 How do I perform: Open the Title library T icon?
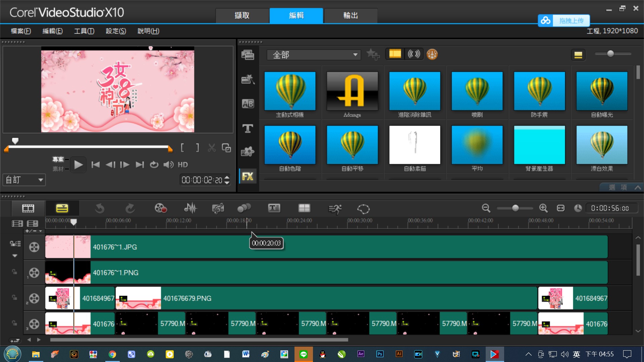point(248,128)
